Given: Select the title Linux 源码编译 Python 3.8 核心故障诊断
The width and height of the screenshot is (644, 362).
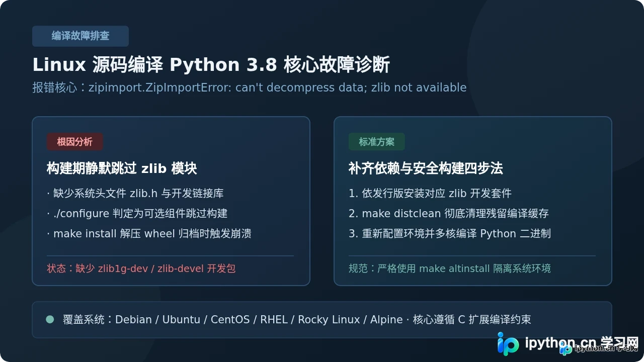Looking at the screenshot, I should coord(211,65).
